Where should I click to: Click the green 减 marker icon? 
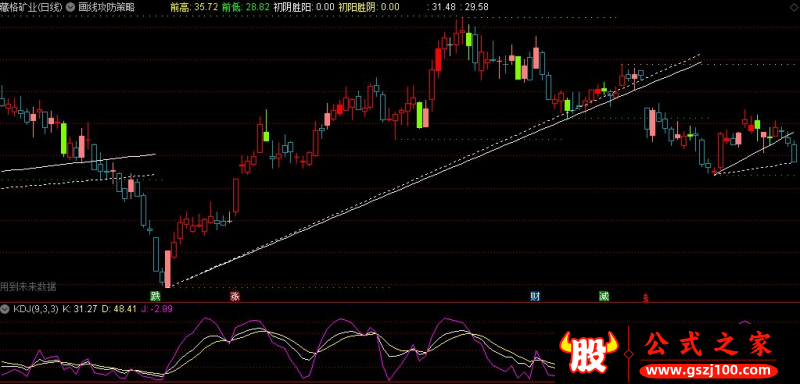coord(604,296)
